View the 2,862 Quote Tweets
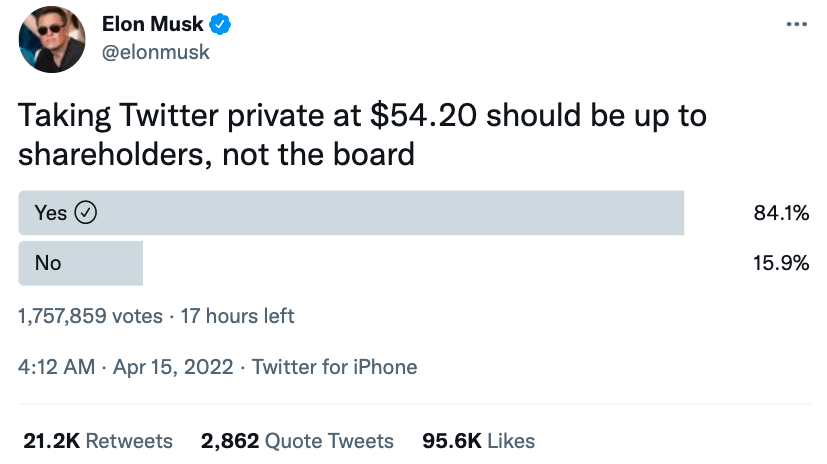Image resolution: width=827 pixels, height=464 pixels. tap(297, 440)
